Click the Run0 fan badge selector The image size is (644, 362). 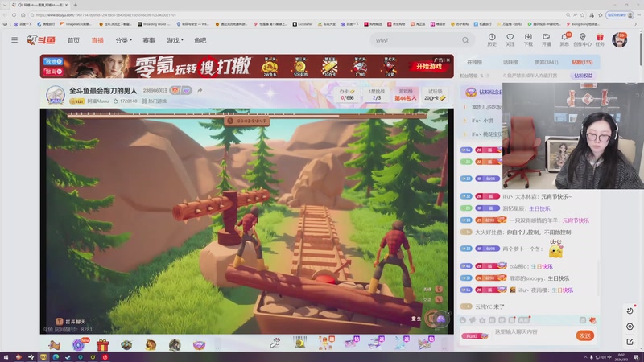tap(474, 335)
